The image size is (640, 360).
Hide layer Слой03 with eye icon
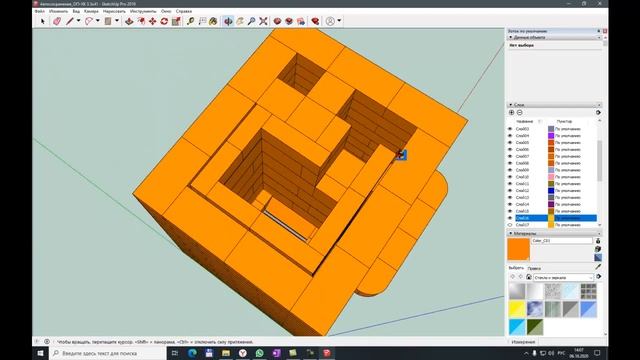pos(510,129)
